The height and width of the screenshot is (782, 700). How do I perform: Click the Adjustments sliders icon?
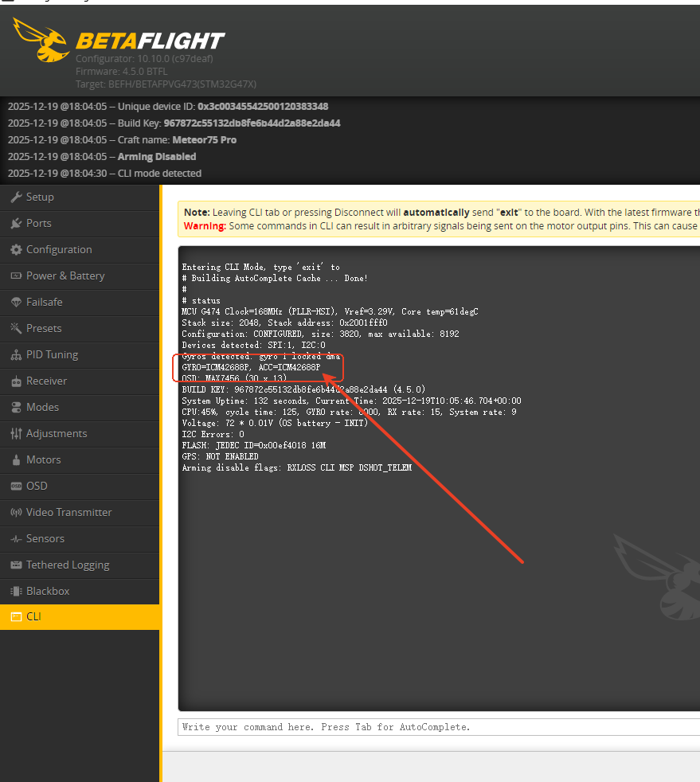[x=17, y=433]
